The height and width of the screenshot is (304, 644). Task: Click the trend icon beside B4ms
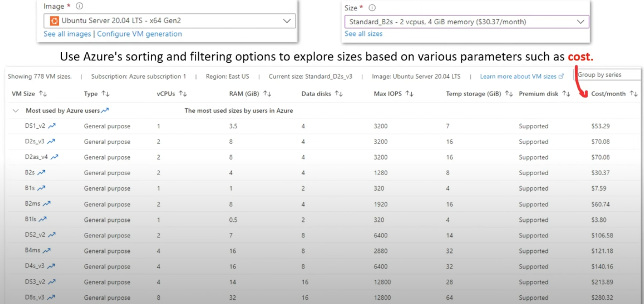(x=47, y=250)
